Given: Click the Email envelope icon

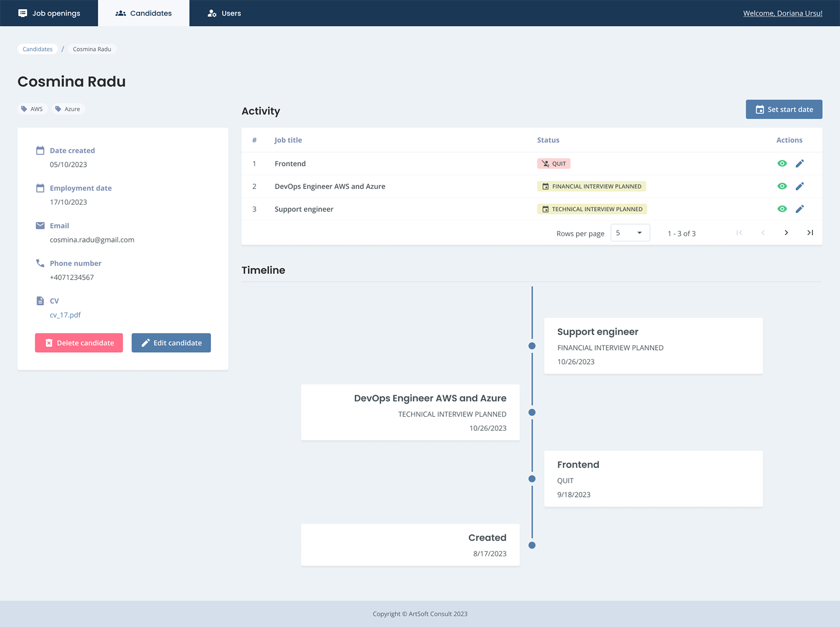Looking at the screenshot, I should (40, 226).
